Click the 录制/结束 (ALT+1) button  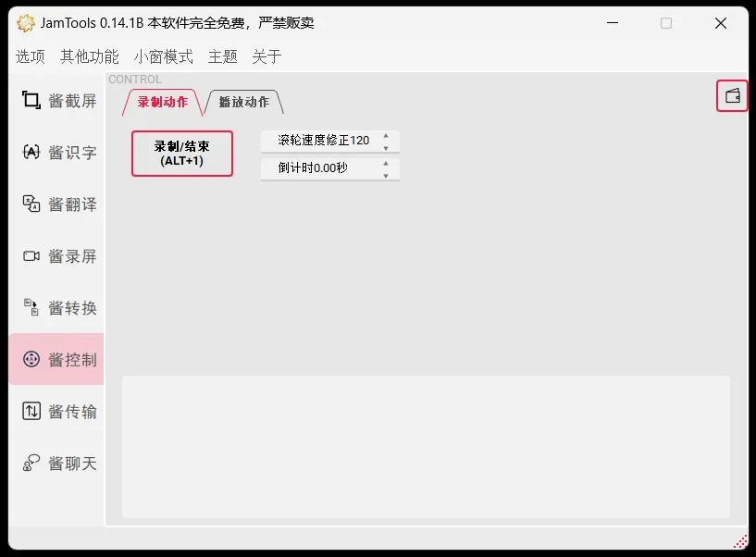pos(181,154)
